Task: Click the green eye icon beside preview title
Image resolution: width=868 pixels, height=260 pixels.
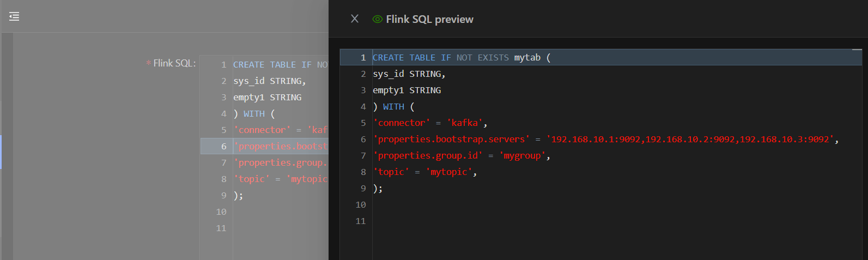Action: point(377,19)
